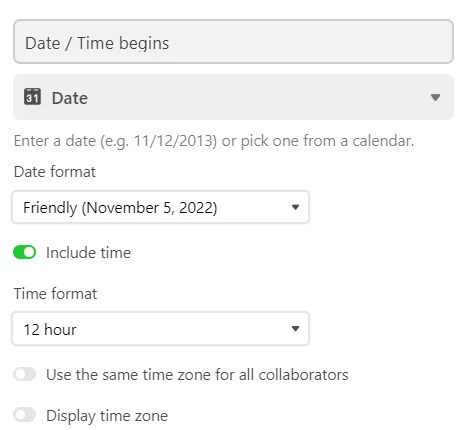Click the 'Display time zone' label text
The width and height of the screenshot is (466, 430).
click(x=107, y=416)
